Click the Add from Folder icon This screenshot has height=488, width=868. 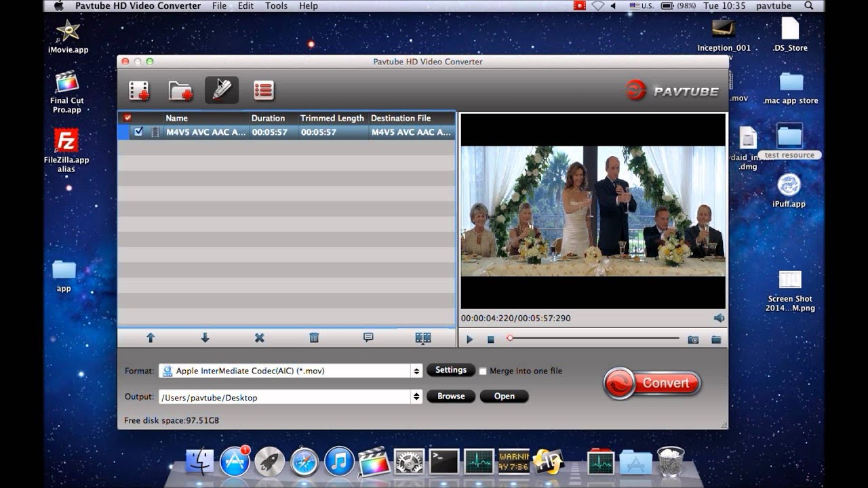[x=180, y=90]
